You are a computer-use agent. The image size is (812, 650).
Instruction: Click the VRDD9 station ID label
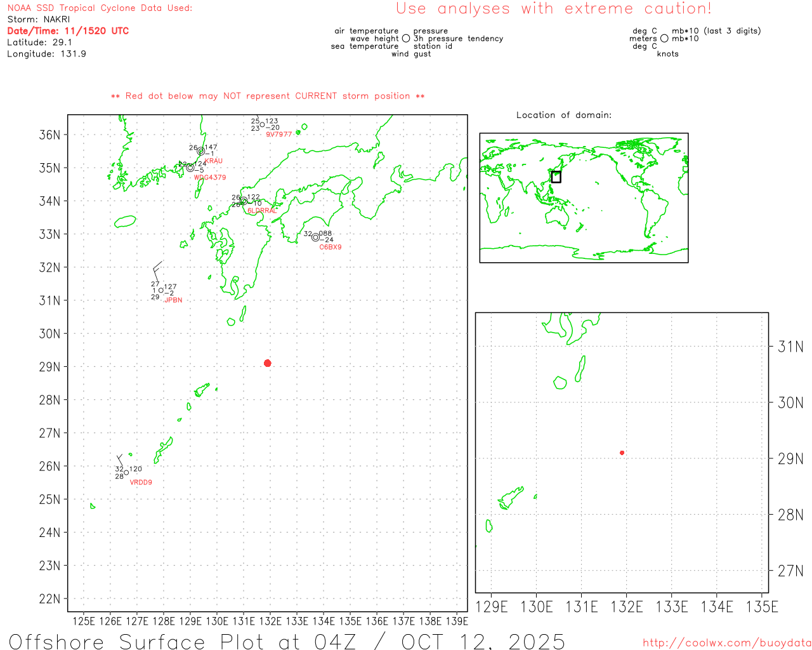(x=141, y=482)
